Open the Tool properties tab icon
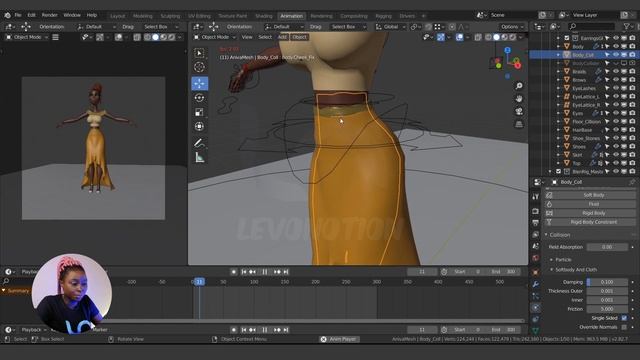Screen dimensions: 640x360 [x=536, y=197]
